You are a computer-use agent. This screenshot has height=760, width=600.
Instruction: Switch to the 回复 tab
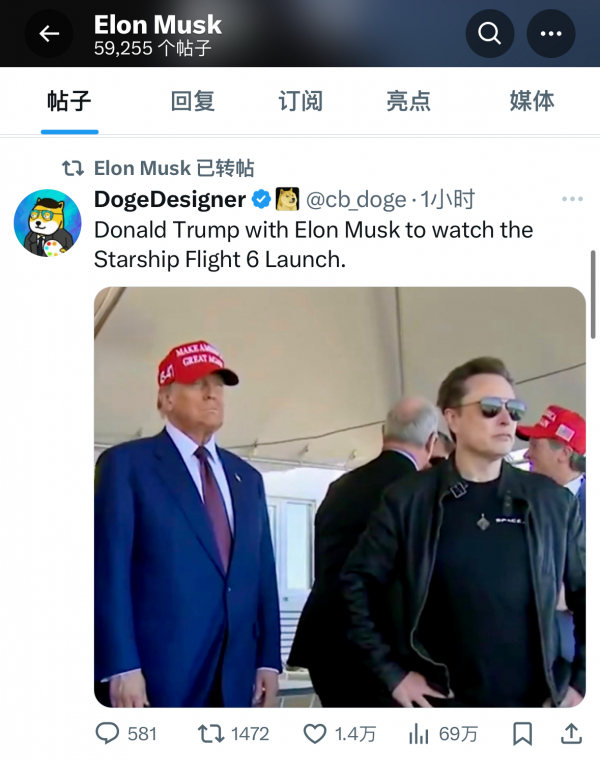193,101
